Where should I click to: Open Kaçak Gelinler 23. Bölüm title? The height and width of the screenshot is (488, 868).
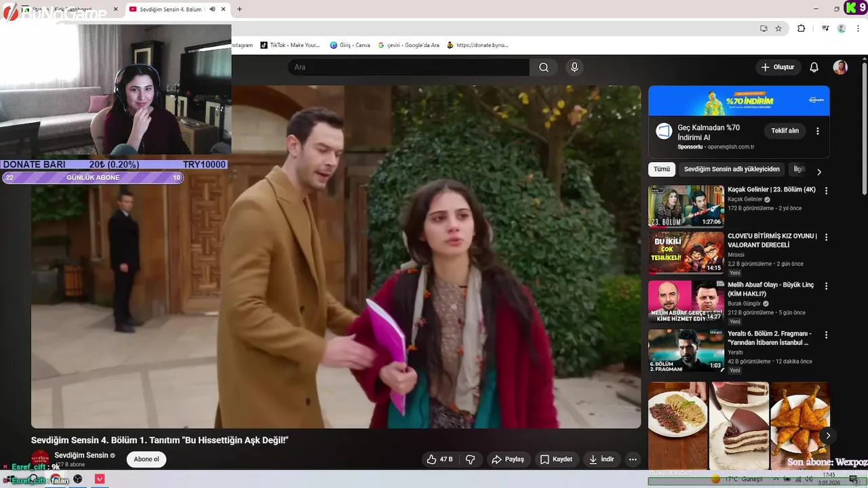[772, 190]
